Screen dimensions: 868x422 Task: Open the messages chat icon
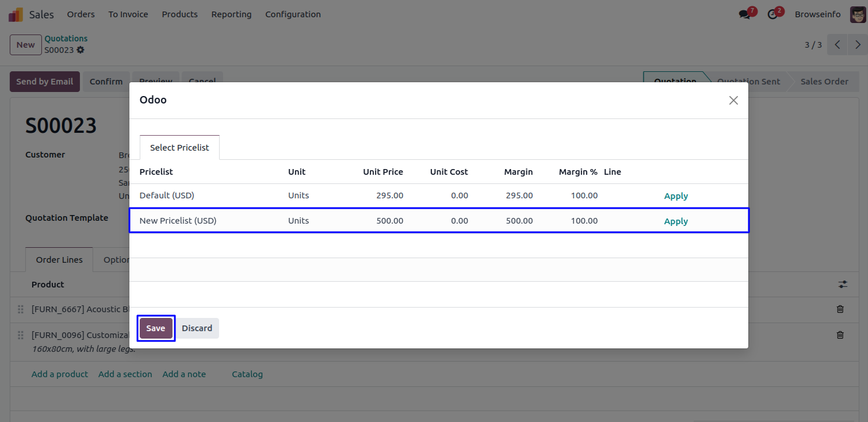[x=745, y=14]
